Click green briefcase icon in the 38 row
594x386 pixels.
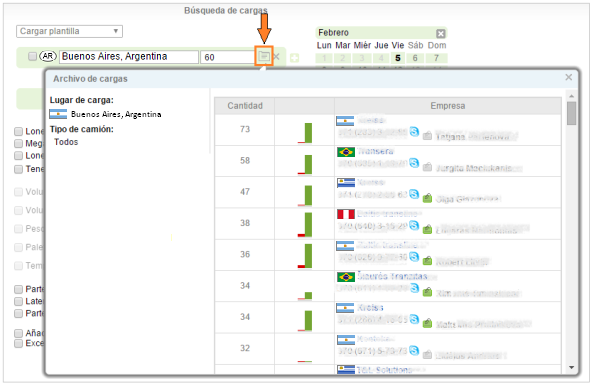point(427,229)
